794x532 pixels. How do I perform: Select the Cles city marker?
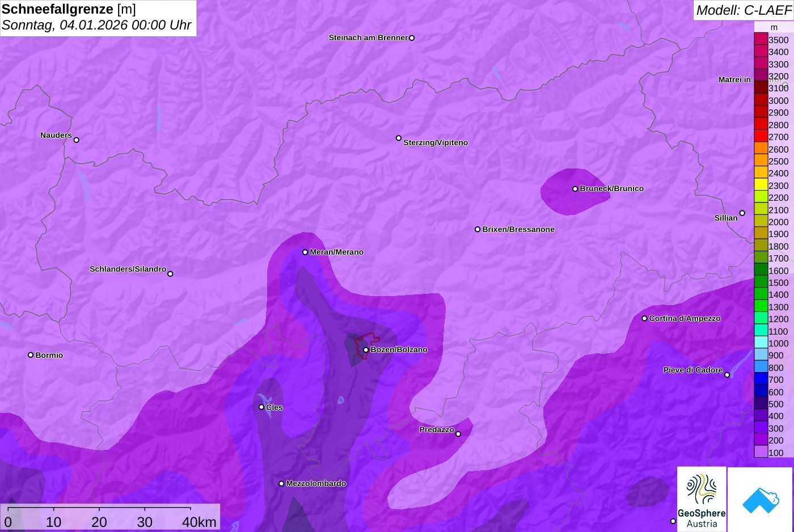pyautogui.click(x=261, y=407)
